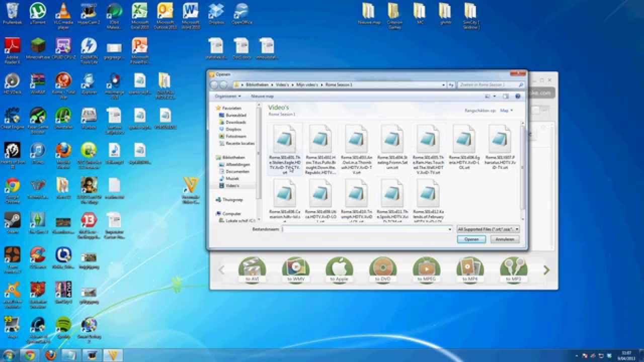This screenshot has height=362, width=644.
Task: Click the 'Bibliotheken' breadcrumb segment
Action: pos(258,85)
